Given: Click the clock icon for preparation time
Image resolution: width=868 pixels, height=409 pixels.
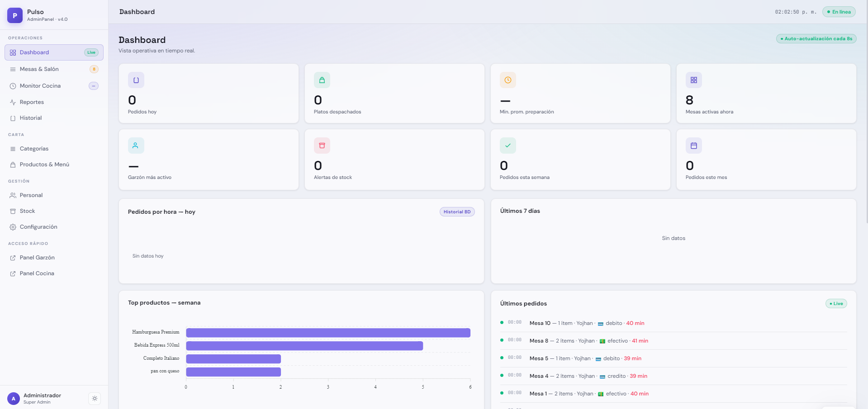Looking at the screenshot, I should [x=508, y=80].
